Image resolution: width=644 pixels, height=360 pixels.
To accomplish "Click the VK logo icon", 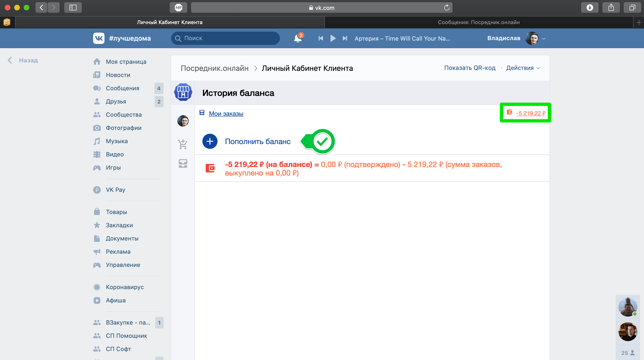I will pyautogui.click(x=99, y=38).
